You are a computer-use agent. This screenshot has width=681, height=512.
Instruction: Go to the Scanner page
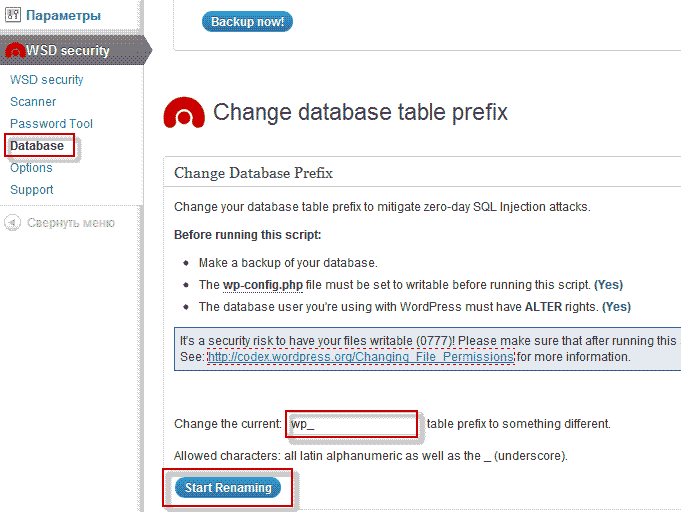pos(33,102)
